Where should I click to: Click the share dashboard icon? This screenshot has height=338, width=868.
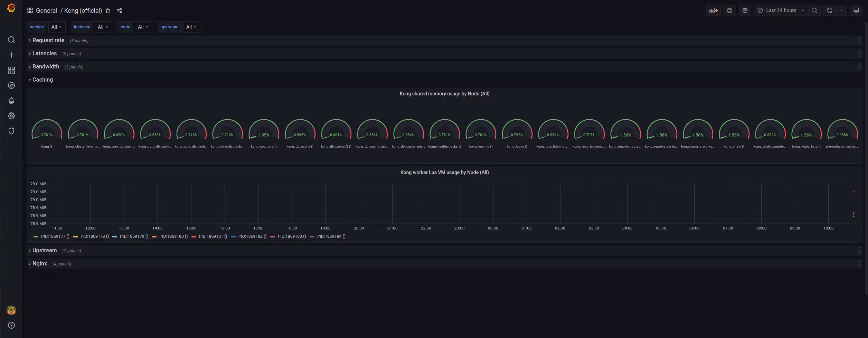tap(120, 11)
